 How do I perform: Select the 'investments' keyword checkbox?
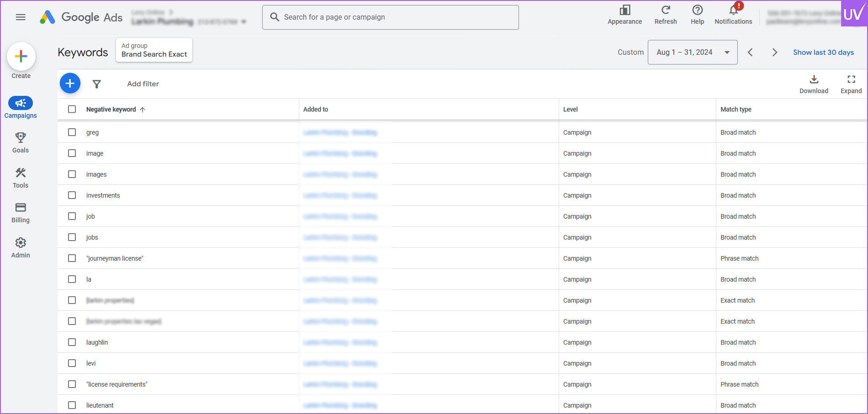pos(72,195)
